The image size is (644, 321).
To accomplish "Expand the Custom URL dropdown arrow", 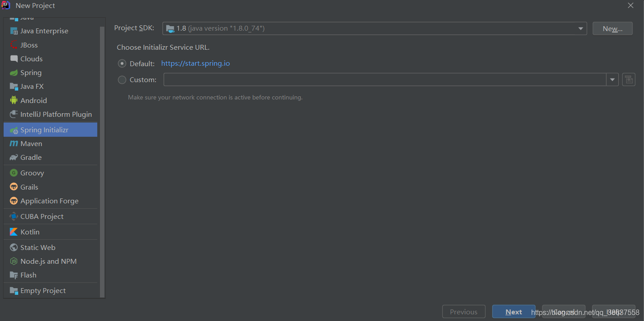I will [612, 79].
